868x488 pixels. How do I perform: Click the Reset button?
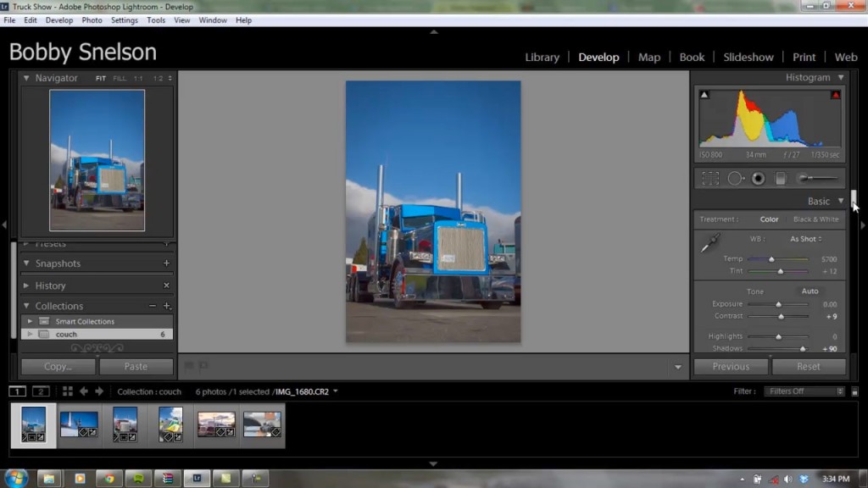(x=808, y=367)
